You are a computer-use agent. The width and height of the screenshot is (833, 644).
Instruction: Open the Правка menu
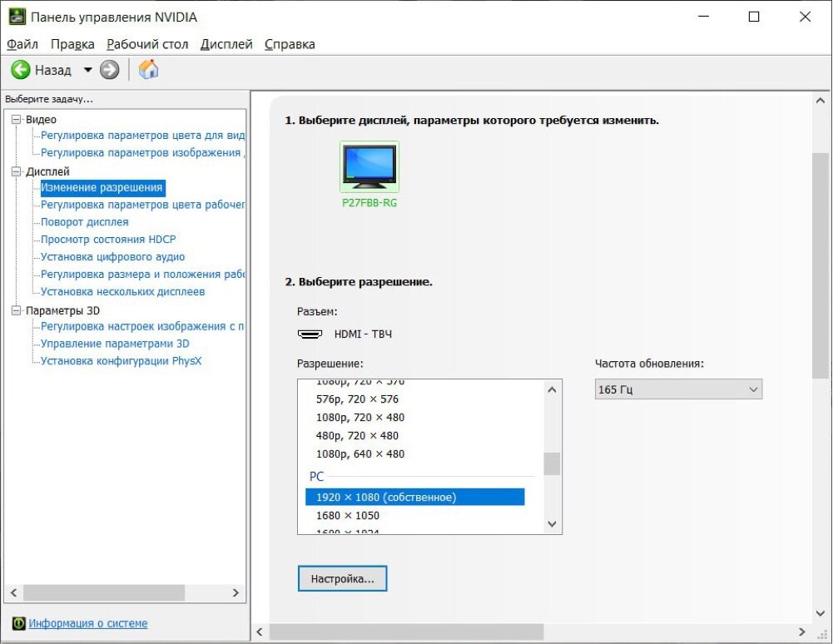72,44
